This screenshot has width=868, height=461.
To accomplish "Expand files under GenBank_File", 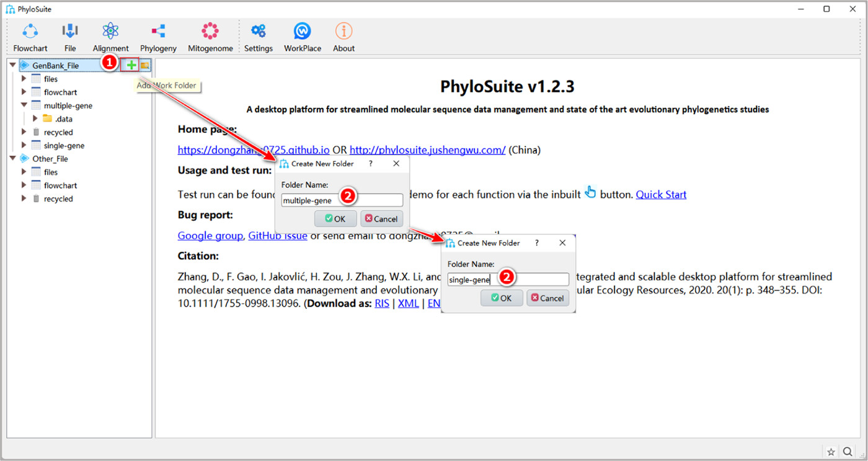I will (x=24, y=79).
